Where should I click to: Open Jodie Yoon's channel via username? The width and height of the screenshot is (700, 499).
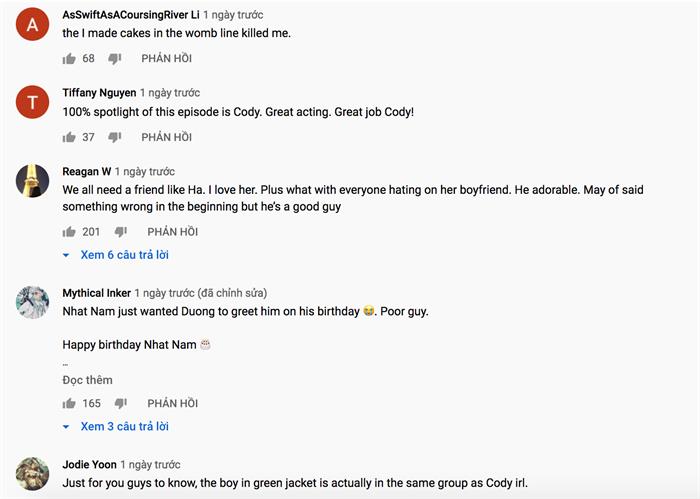[89, 465]
